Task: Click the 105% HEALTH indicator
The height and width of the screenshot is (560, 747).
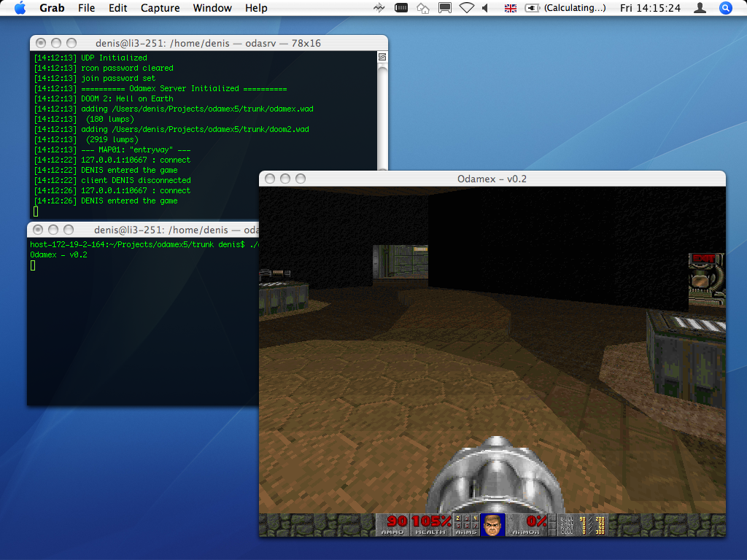Action: (x=431, y=525)
